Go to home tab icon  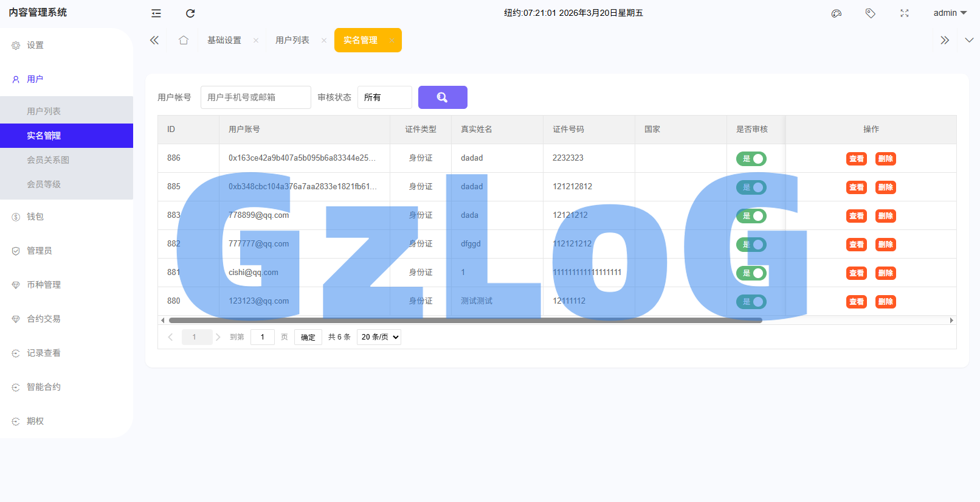(x=184, y=40)
